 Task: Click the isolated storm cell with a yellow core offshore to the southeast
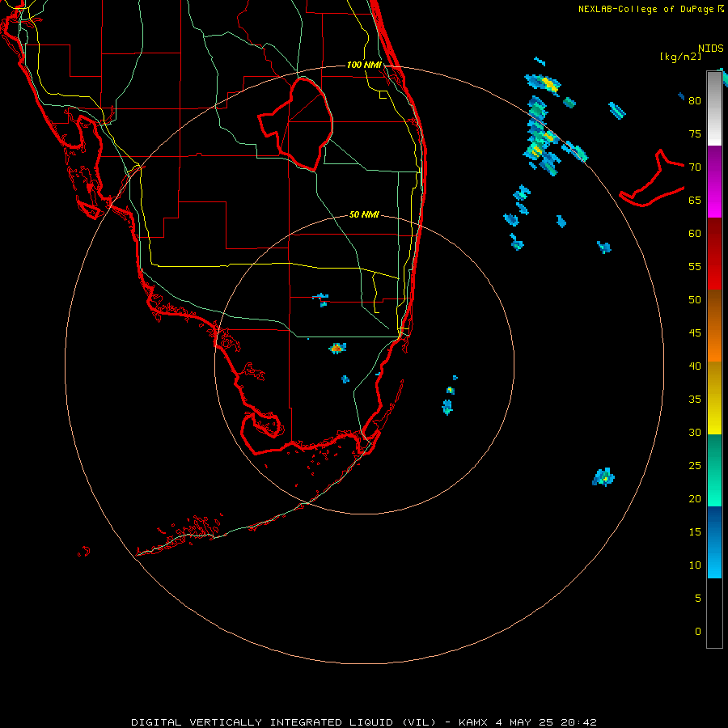[x=603, y=477]
